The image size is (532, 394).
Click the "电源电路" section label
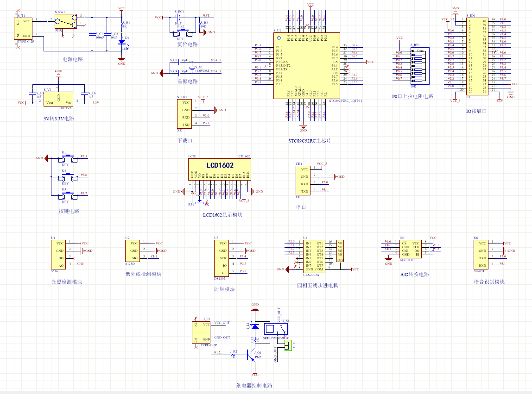[x=73, y=59]
